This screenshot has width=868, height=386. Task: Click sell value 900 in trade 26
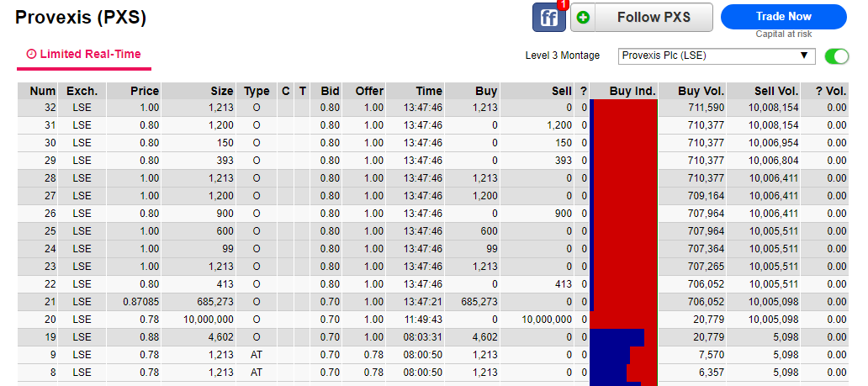(563, 214)
